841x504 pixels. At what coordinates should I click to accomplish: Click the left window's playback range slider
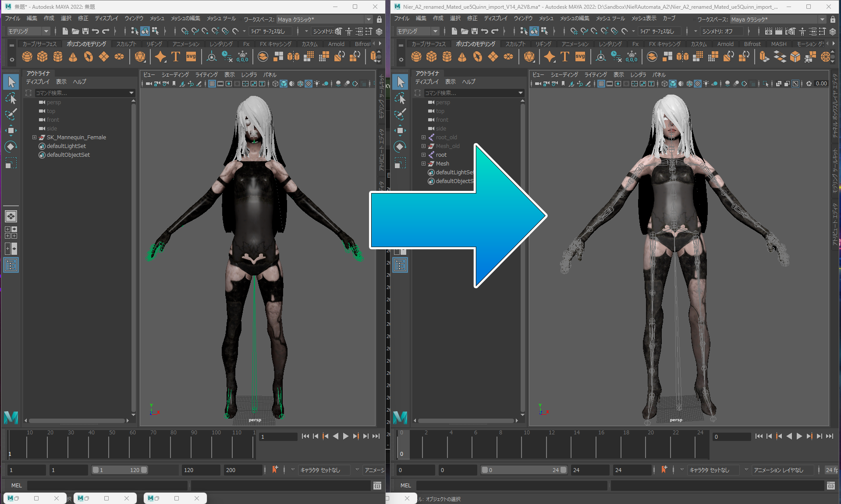(x=120, y=470)
